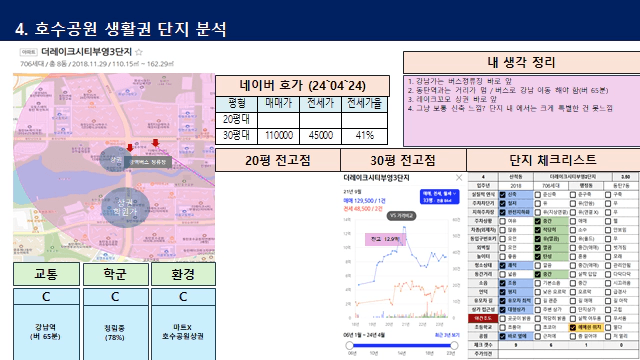The width and height of the screenshot is (640, 360).
Task: Click the 전고 12.9억 pink label on the chart
Action: click(x=385, y=239)
